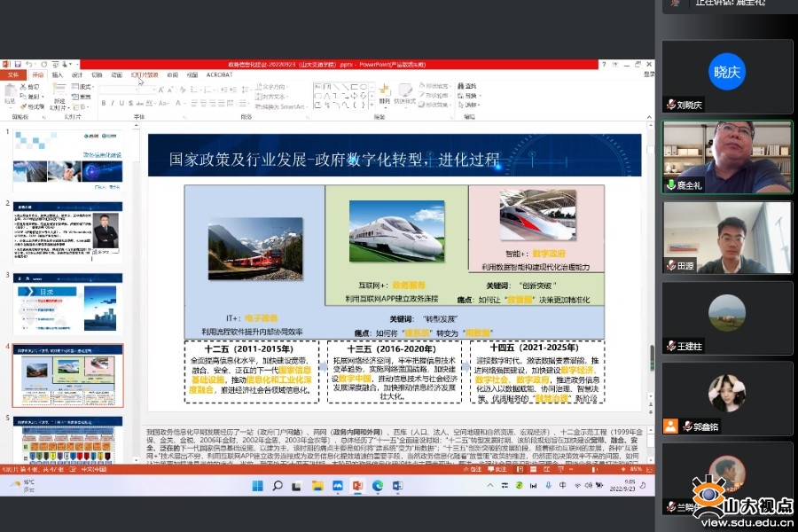This screenshot has width=798, height=532.
Task: Open the 排列 Arrange tool
Action: tap(384, 95)
